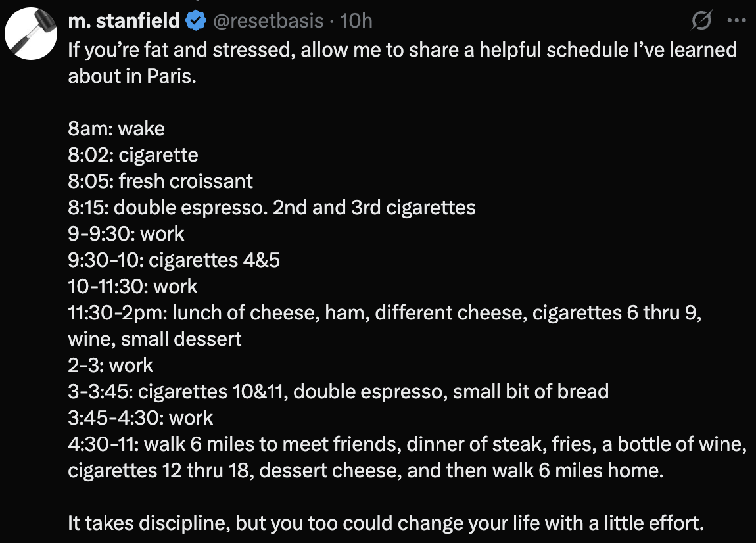Click the '9:30-10: cigarettes 4&5' line

click(x=174, y=260)
